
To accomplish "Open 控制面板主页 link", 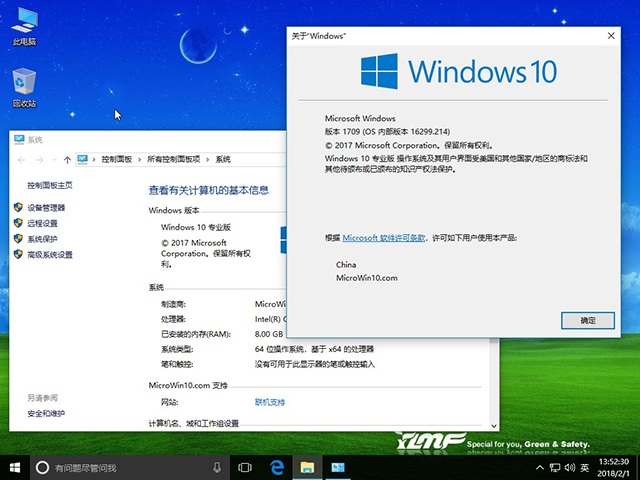I will [x=50, y=185].
